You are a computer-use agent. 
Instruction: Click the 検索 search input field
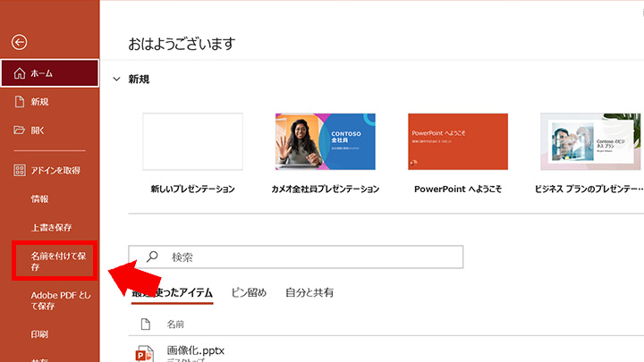296,257
